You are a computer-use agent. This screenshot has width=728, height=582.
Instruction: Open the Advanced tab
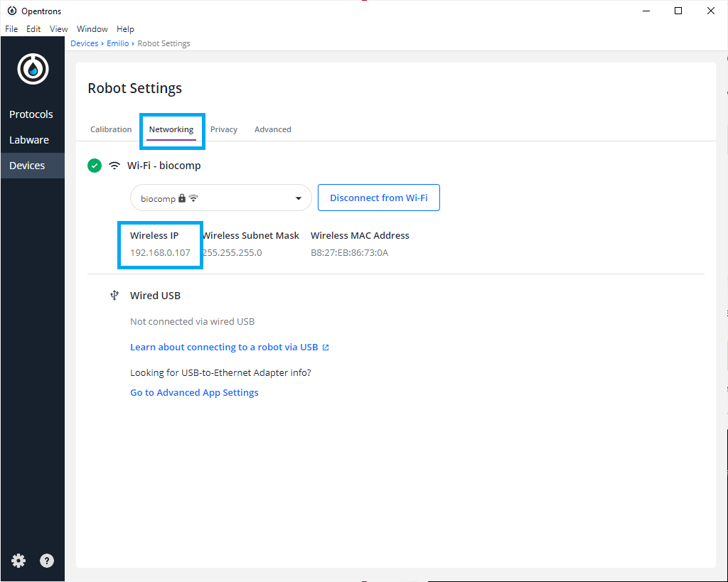pyautogui.click(x=273, y=129)
